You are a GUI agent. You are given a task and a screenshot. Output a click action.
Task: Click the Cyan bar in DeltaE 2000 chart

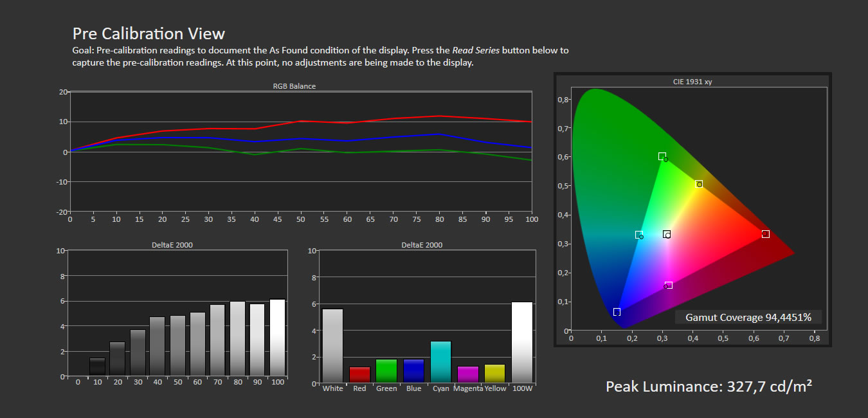pos(440,362)
